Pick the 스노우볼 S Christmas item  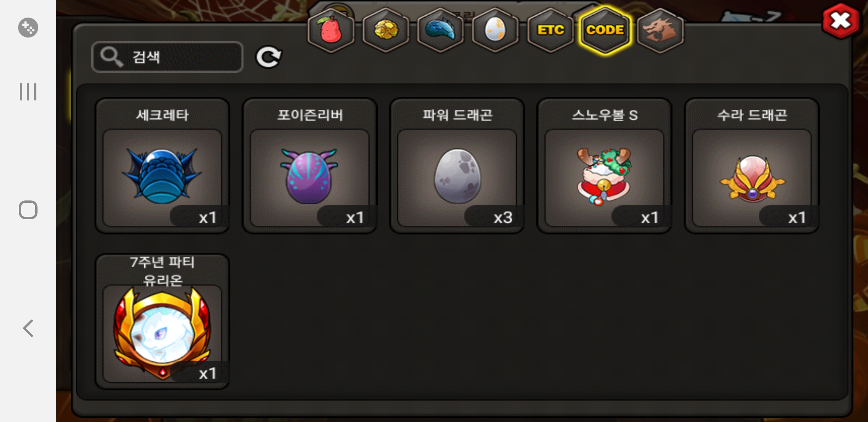pyautogui.click(x=604, y=166)
